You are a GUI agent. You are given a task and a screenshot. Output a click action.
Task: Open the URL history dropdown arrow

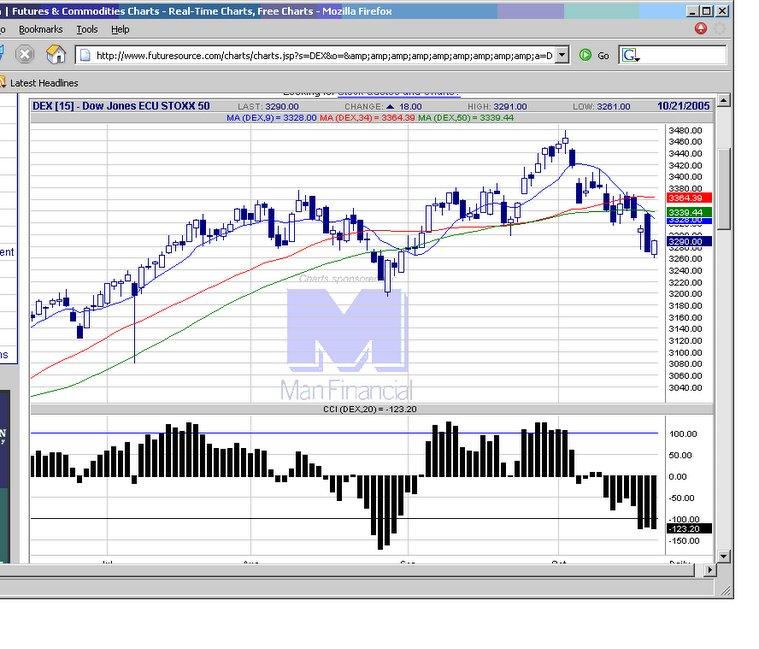pyautogui.click(x=562, y=55)
